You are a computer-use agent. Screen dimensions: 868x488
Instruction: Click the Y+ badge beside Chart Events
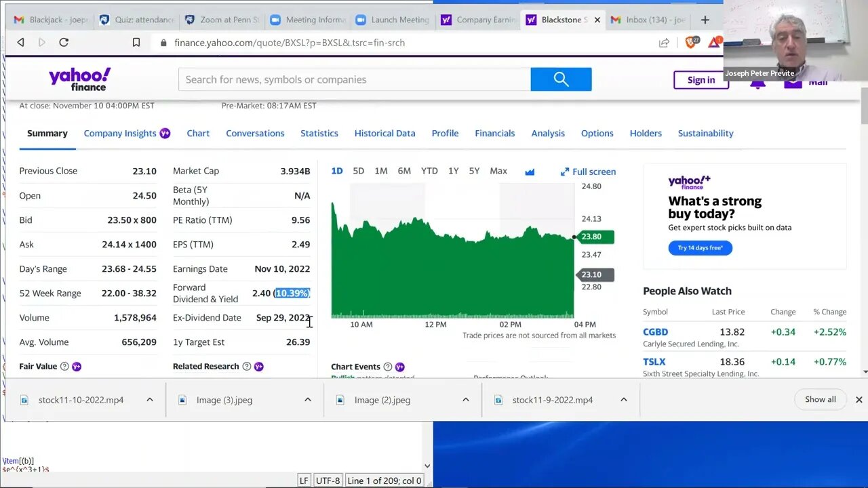pos(400,367)
